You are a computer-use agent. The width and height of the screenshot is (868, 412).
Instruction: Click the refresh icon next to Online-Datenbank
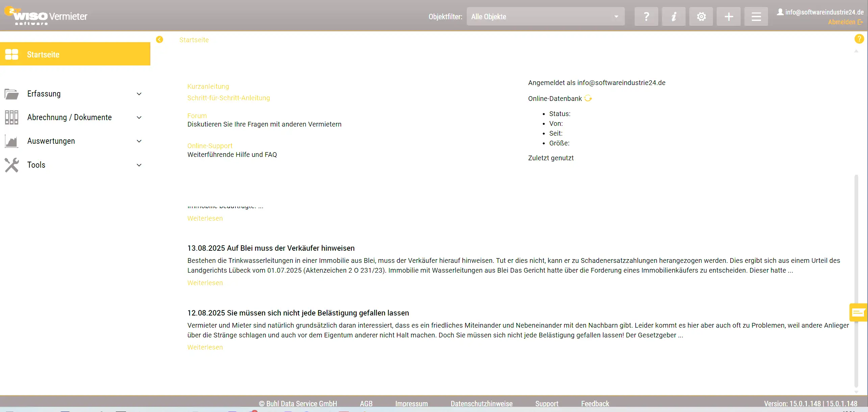588,98
